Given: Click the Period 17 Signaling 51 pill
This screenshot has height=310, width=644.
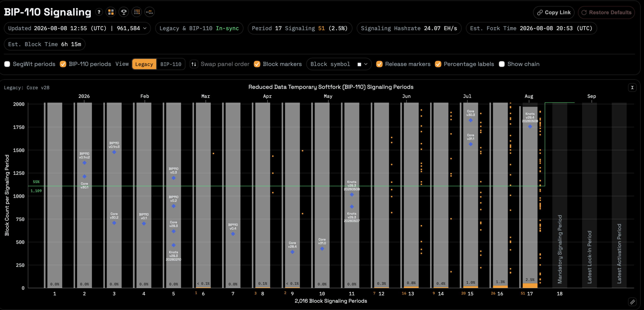Looking at the screenshot, I should click(x=300, y=28).
